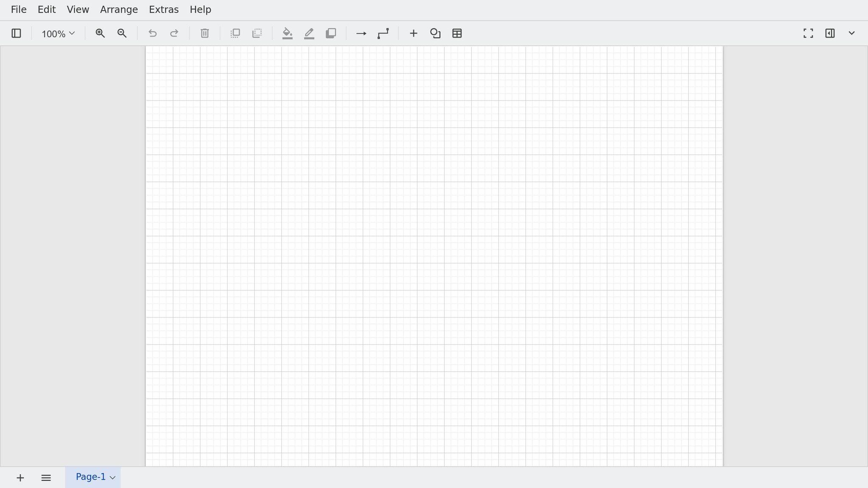Open the Arrange menu
Screen dimensions: 868x488
point(119,9)
